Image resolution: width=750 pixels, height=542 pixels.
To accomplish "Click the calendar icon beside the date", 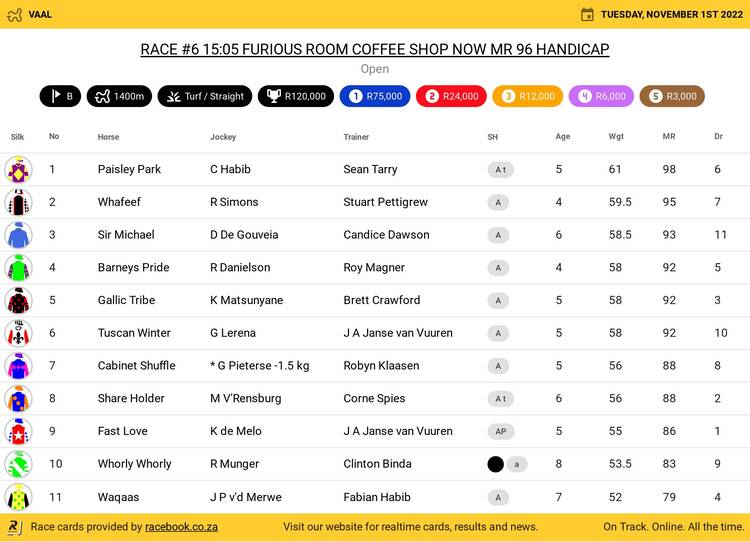I will click(587, 14).
